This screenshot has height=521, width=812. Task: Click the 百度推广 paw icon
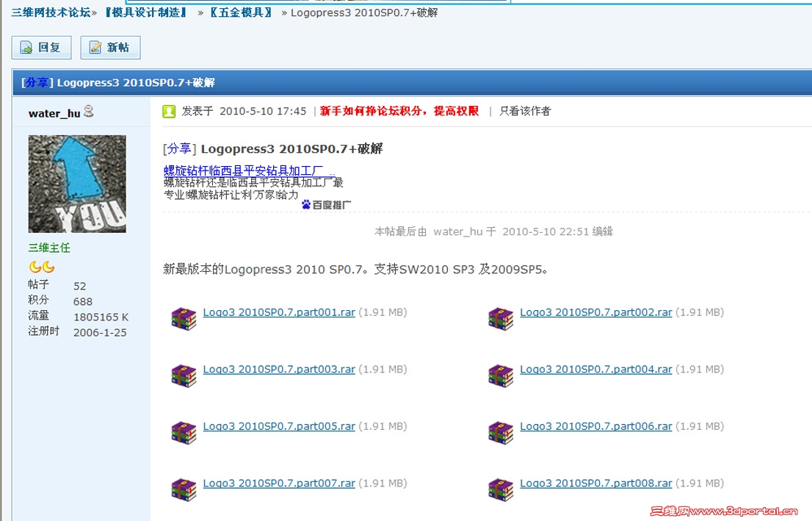tap(305, 206)
